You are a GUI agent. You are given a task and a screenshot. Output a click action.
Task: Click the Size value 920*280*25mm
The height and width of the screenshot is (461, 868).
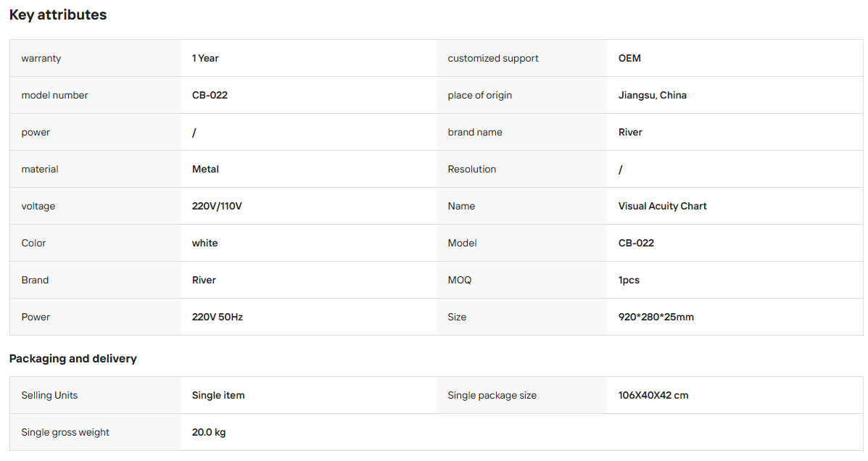click(656, 317)
